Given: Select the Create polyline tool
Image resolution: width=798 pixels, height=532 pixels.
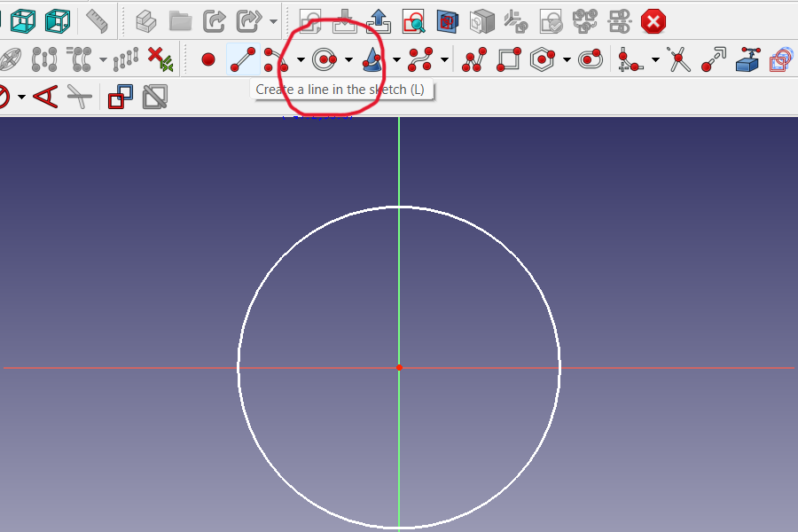Looking at the screenshot, I should pyautogui.click(x=474, y=60).
